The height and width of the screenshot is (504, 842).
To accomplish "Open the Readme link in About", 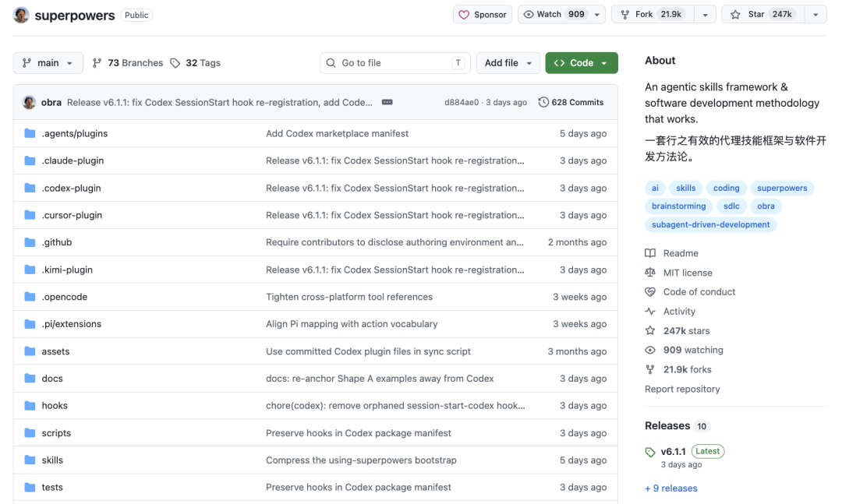I will pyautogui.click(x=681, y=253).
